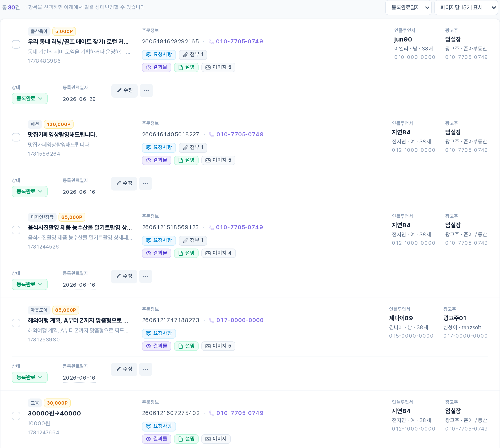Tick the checkbox next to 맛집카페영상촬영해드립니다

pos(16,137)
